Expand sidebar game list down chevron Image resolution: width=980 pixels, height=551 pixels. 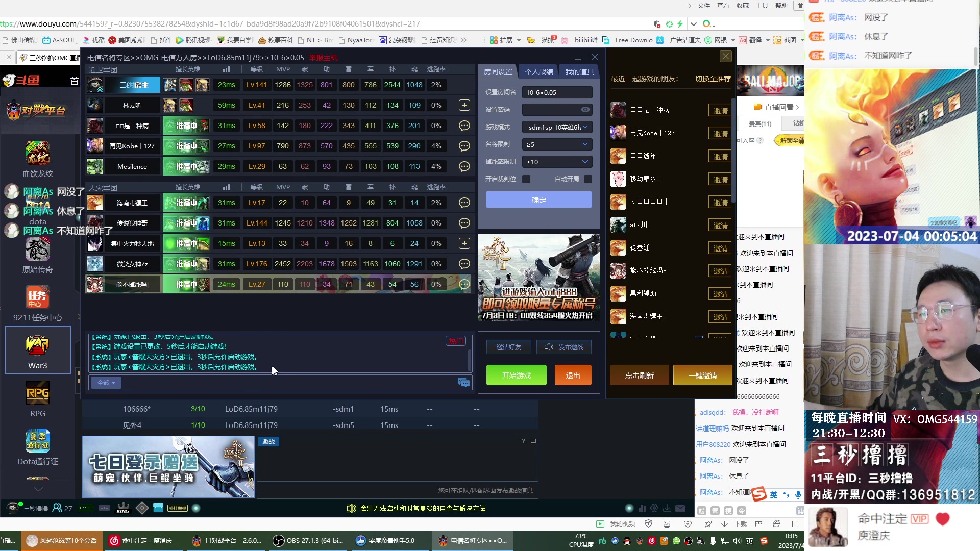[38, 489]
